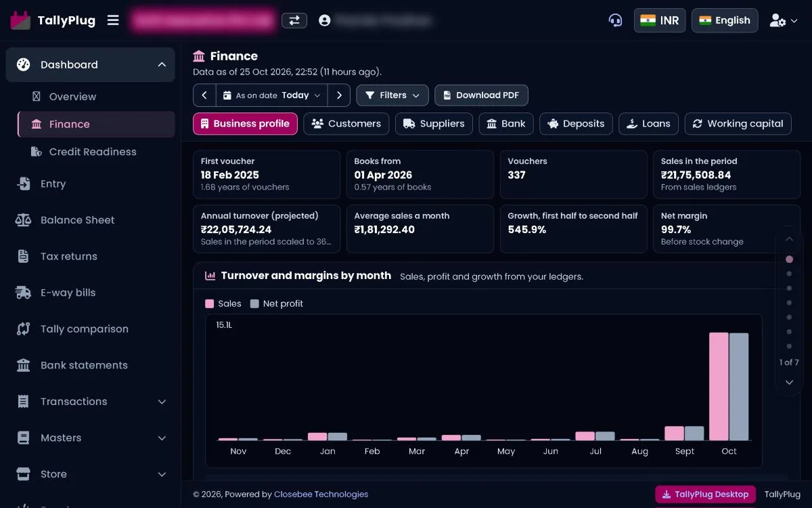Toggle the Sales legend swatch
Image resolution: width=812 pixels, height=508 pixels.
(210, 304)
